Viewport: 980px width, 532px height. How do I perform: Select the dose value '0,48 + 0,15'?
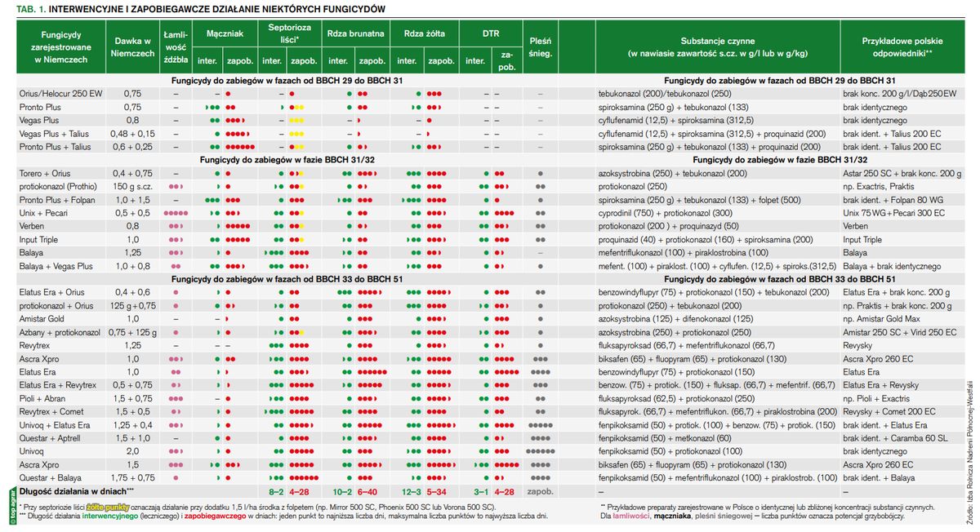tap(132, 134)
